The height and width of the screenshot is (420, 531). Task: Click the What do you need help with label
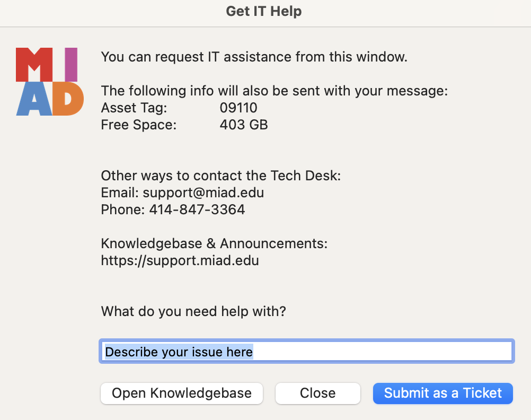(193, 311)
